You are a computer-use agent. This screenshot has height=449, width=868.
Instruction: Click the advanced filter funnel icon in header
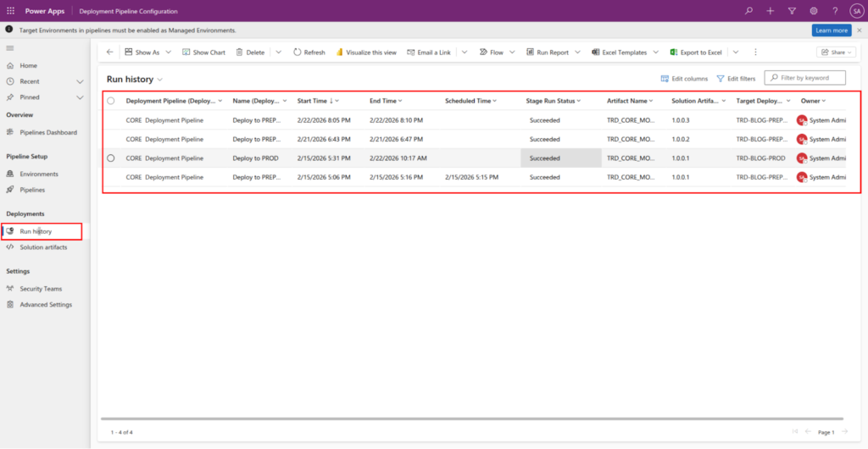pos(792,11)
